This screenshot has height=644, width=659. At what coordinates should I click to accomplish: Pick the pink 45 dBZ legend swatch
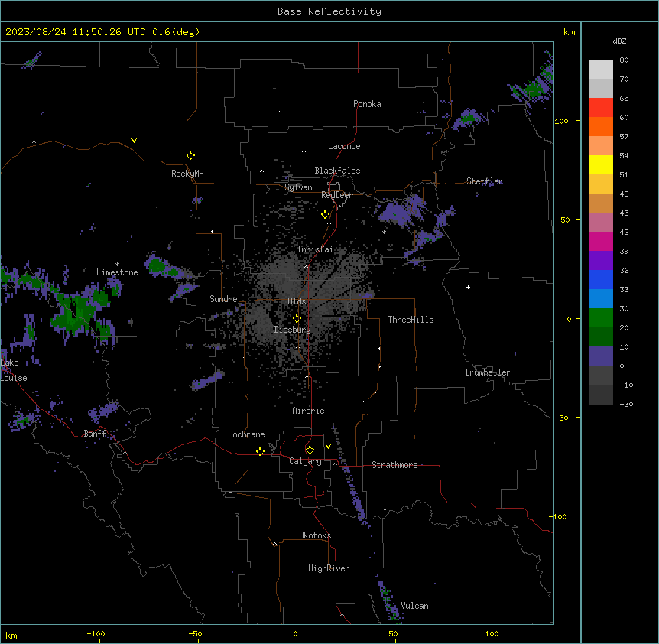point(601,223)
